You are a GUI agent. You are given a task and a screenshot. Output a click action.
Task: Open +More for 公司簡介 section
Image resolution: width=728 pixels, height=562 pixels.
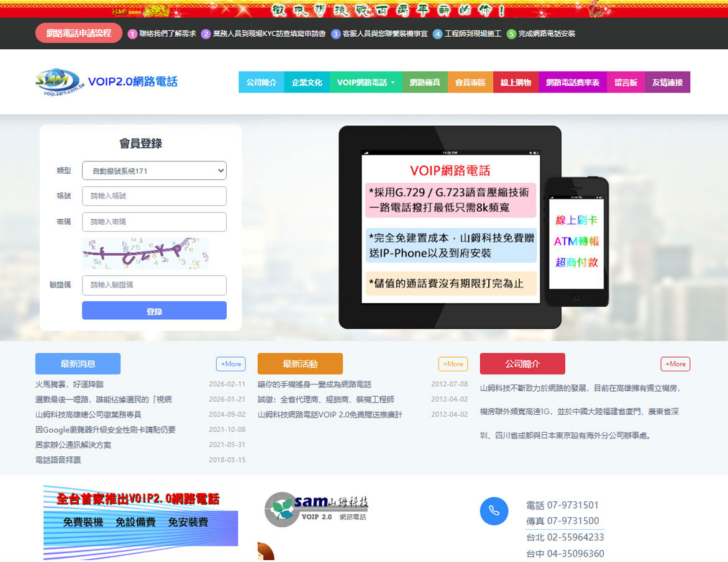click(x=675, y=364)
